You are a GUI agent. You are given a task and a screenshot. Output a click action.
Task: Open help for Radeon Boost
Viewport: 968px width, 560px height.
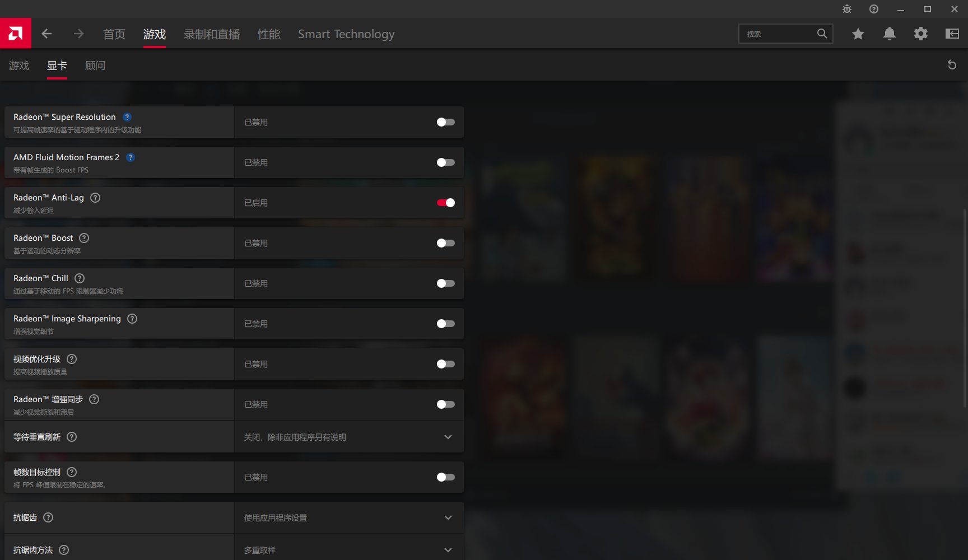(84, 238)
